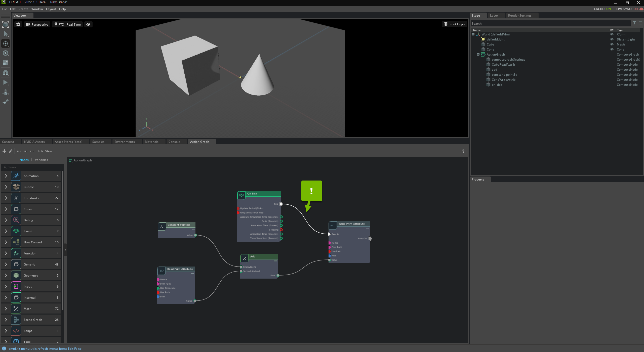Click the add plus icon in Action Graph toolbar
Screen dimensions: 644x352
point(4,151)
